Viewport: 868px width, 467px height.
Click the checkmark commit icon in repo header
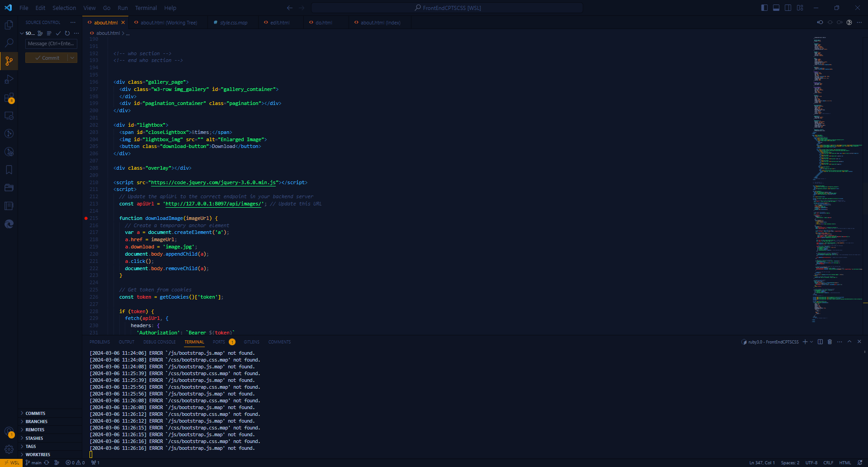58,33
